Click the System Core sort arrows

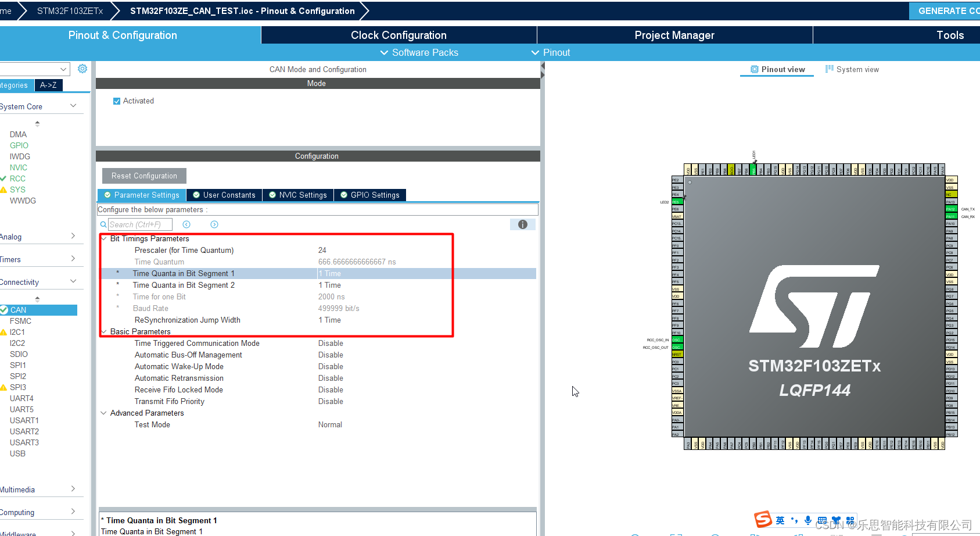click(x=37, y=123)
